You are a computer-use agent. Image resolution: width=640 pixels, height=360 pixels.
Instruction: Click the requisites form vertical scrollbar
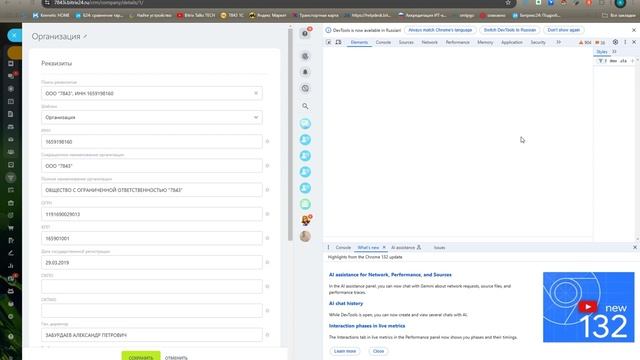[290, 135]
